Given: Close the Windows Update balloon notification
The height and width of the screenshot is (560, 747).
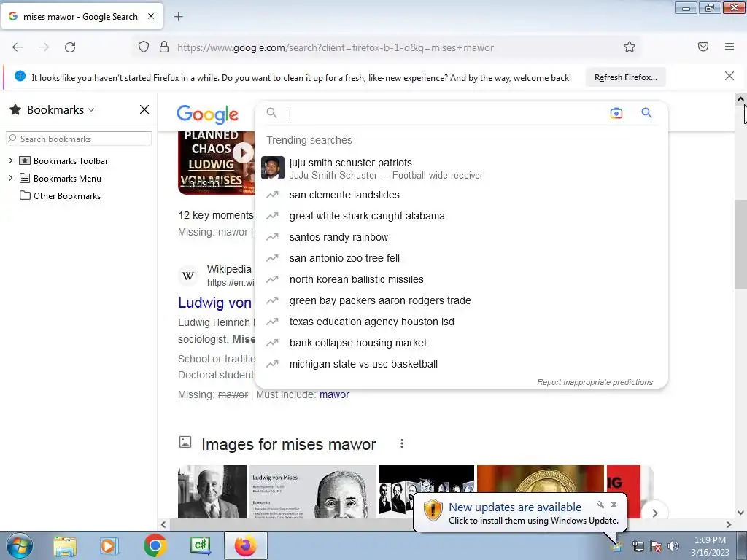Looking at the screenshot, I should pyautogui.click(x=614, y=505).
